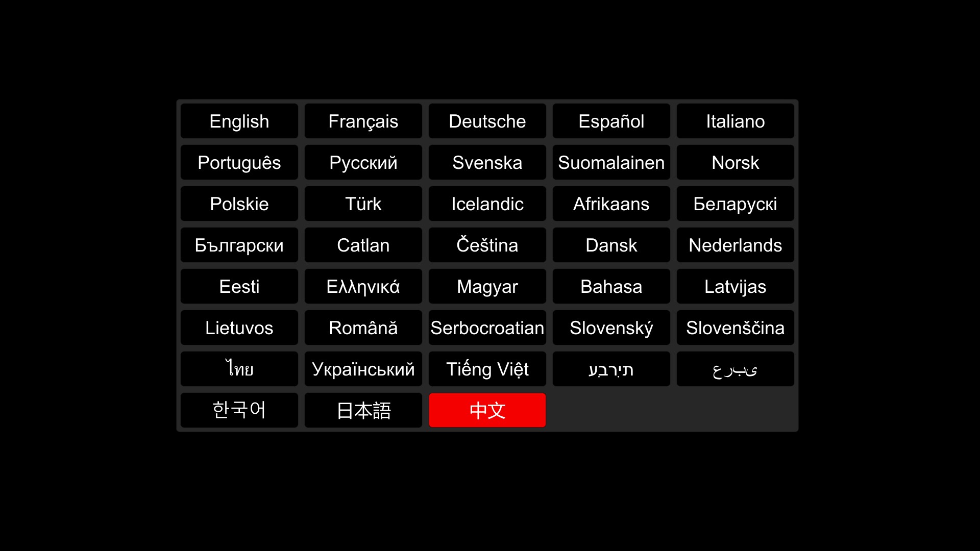
Task: Choose תיברע language button
Action: pyautogui.click(x=610, y=369)
